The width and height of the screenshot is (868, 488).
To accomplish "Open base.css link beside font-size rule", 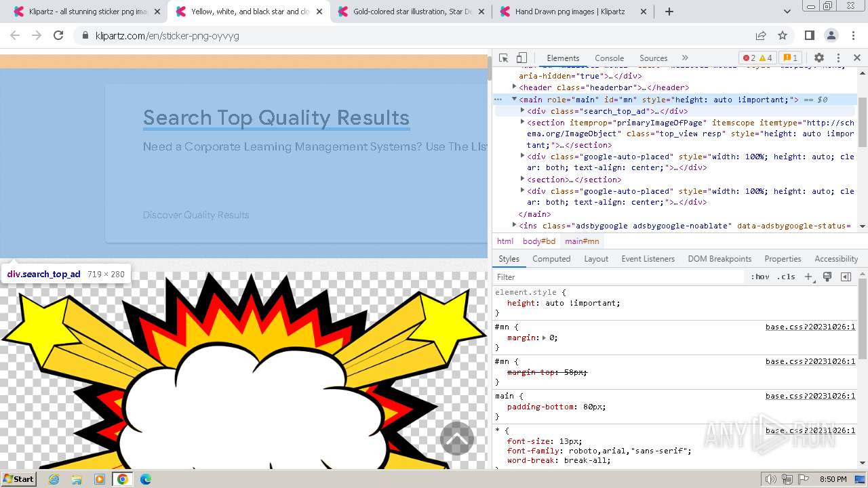I will [x=810, y=430].
